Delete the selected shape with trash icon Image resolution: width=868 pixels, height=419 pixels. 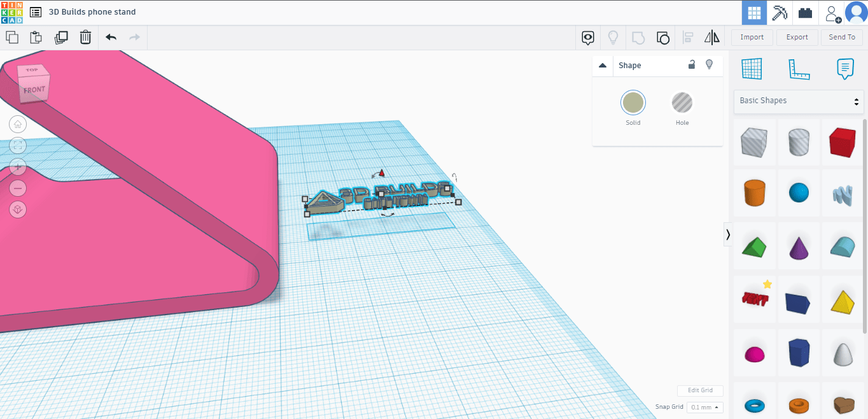(85, 38)
